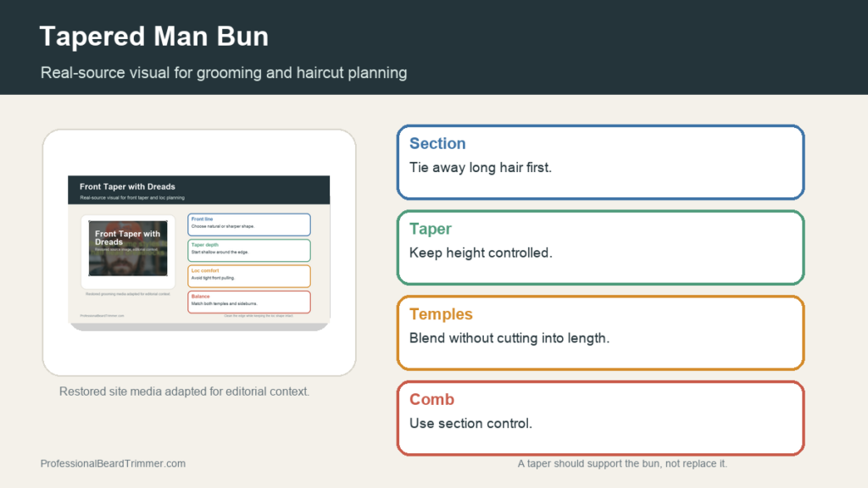Click the 'Restored site media adapted' caption
This screenshot has width=868, height=488.
[x=184, y=391]
